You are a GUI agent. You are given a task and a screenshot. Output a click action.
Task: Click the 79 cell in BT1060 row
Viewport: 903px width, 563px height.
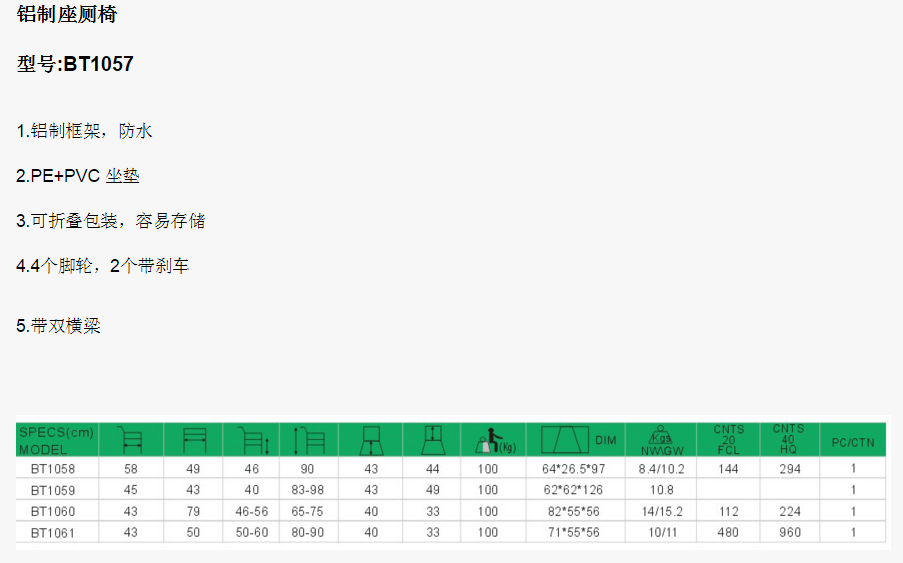click(193, 511)
